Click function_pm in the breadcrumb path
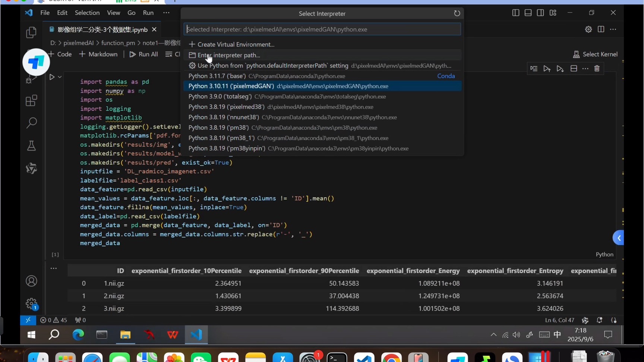This screenshot has height=362, width=644. click(118, 43)
